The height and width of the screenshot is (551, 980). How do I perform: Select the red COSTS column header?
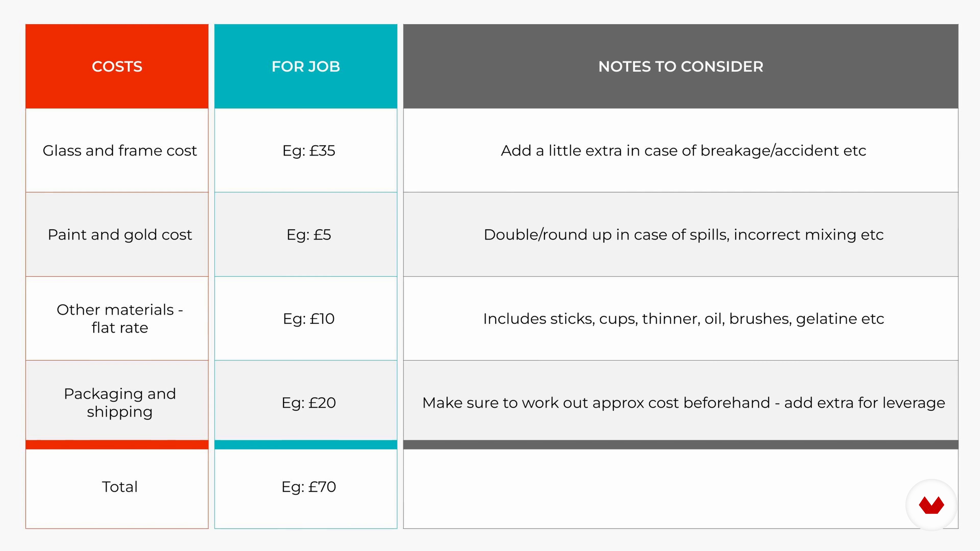coord(117,67)
